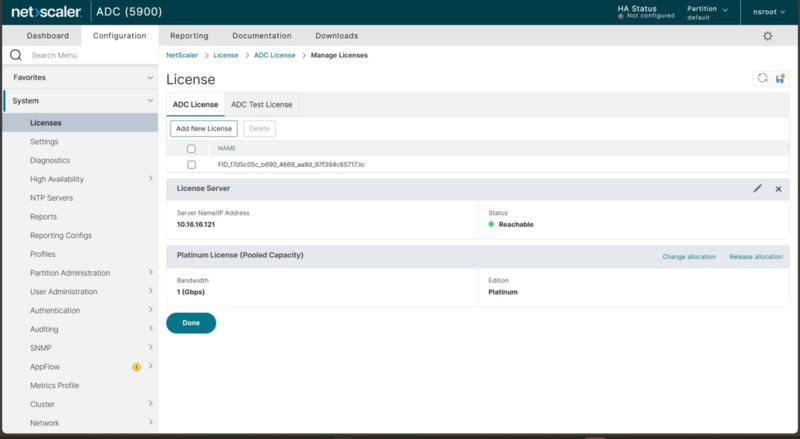Viewport: 800px width, 439px height.
Task: Expand the Favorites section
Action: click(x=80, y=77)
